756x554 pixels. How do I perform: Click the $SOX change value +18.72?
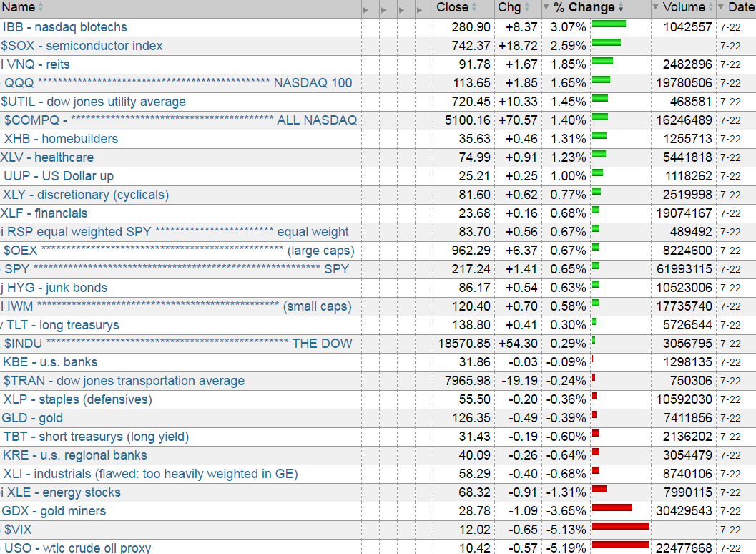coord(519,46)
